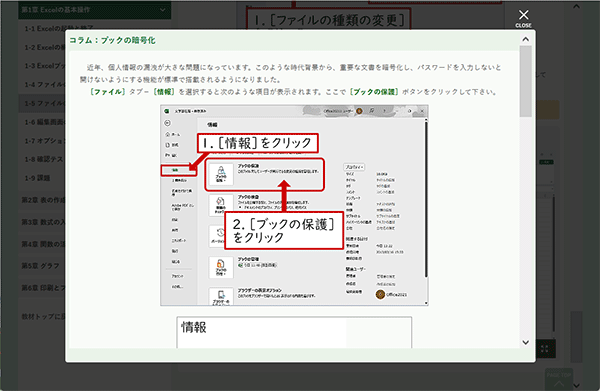The height and width of the screenshot is (391, 600).
Task: Close the column popup with the CLOSE button
Action: 523,18
